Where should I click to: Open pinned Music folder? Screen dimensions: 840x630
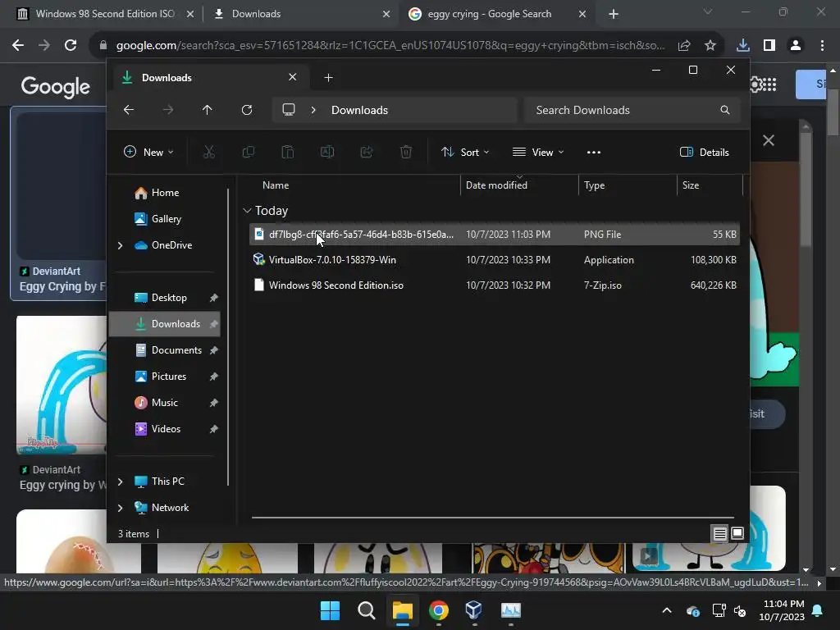click(164, 403)
